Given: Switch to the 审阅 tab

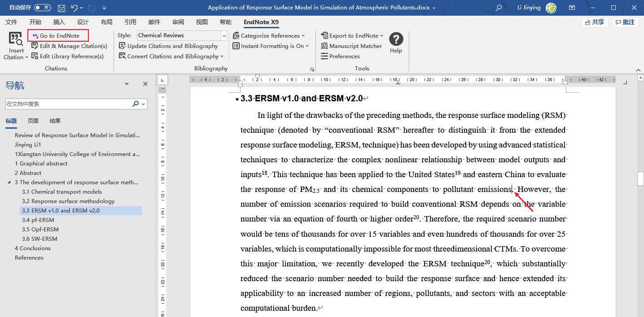Looking at the screenshot, I should point(178,22).
